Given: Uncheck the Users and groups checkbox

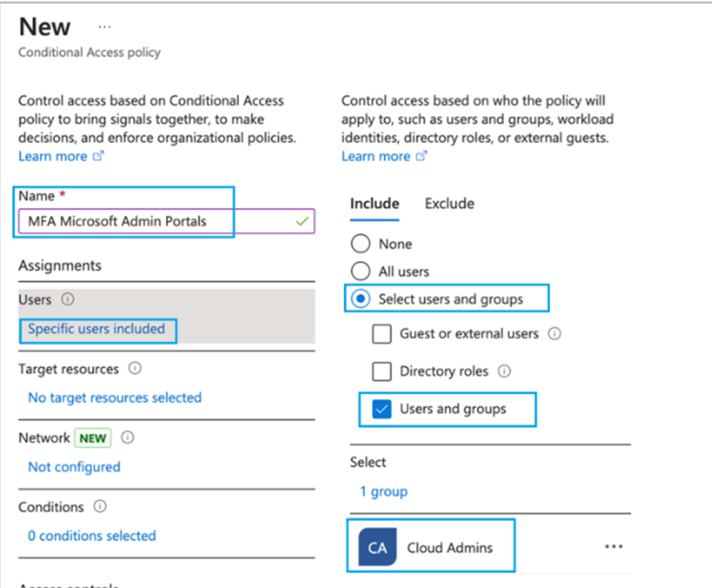Looking at the screenshot, I should point(382,409).
